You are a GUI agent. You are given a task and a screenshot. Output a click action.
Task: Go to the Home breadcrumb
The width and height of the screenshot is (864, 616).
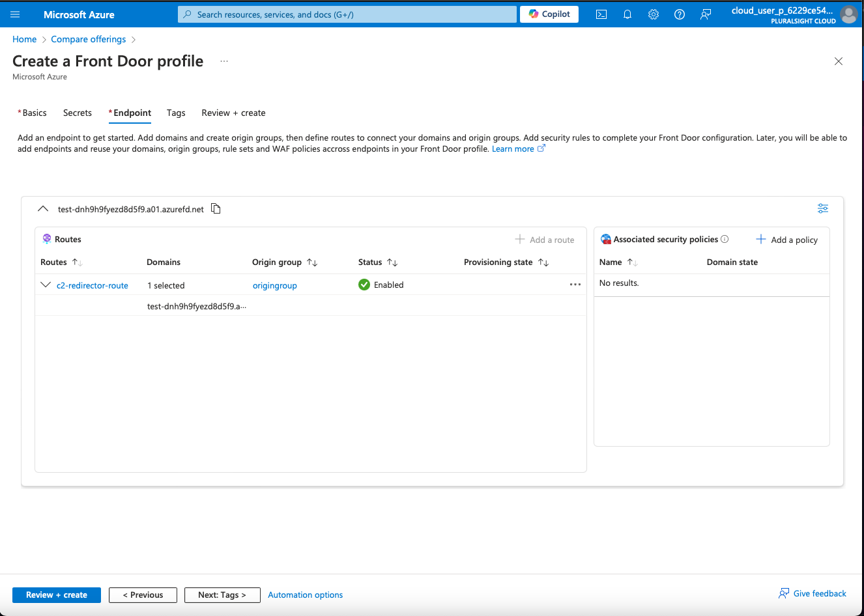coord(25,39)
